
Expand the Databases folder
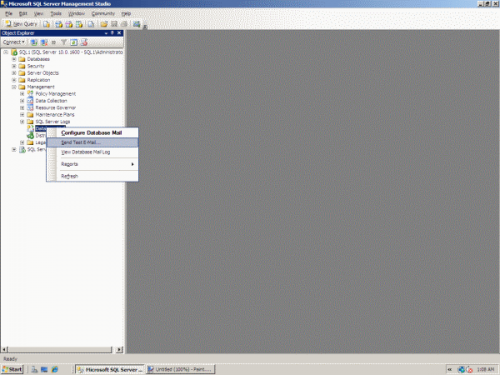(x=14, y=59)
